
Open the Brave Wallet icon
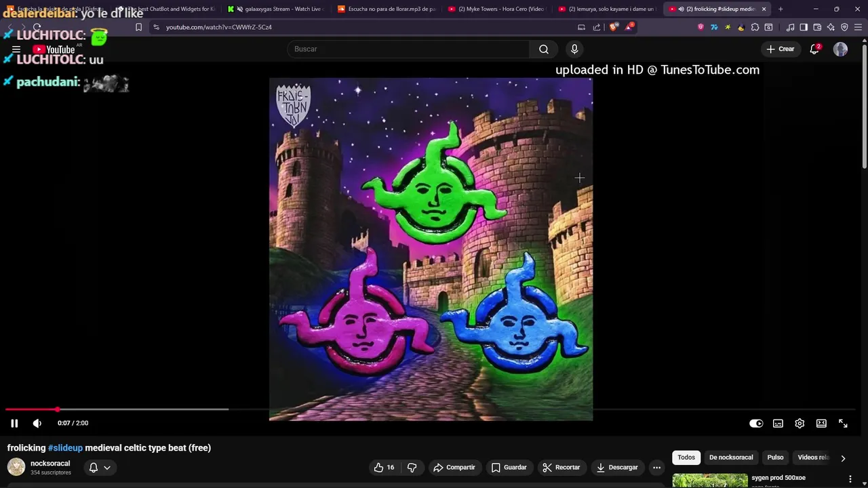coord(817,27)
